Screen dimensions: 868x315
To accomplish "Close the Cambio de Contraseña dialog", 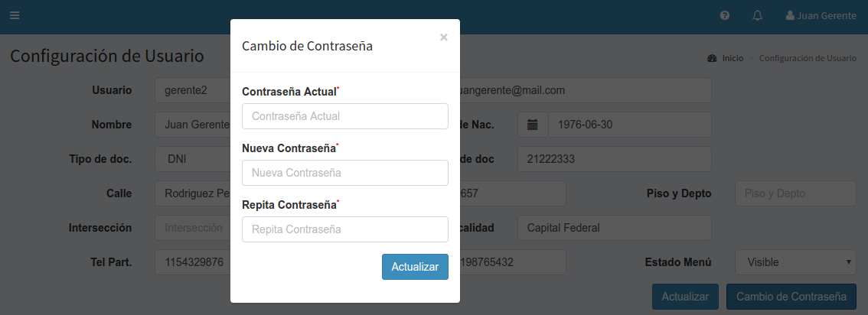I will (x=444, y=37).
